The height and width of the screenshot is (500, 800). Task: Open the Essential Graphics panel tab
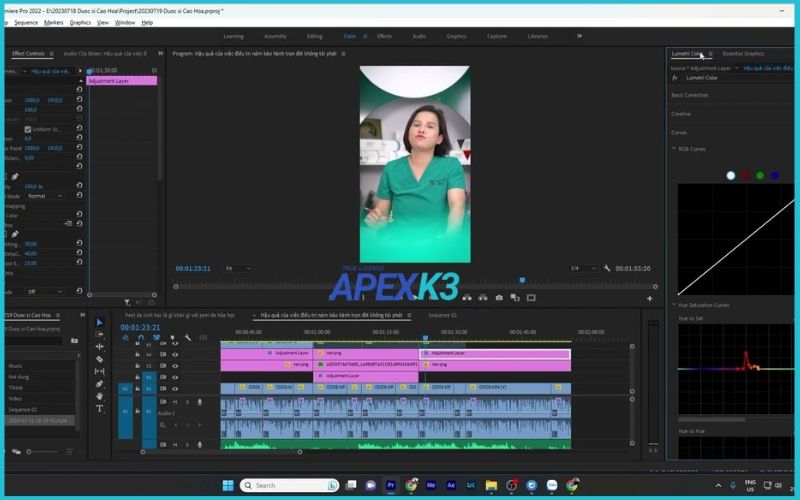[743, 54]
